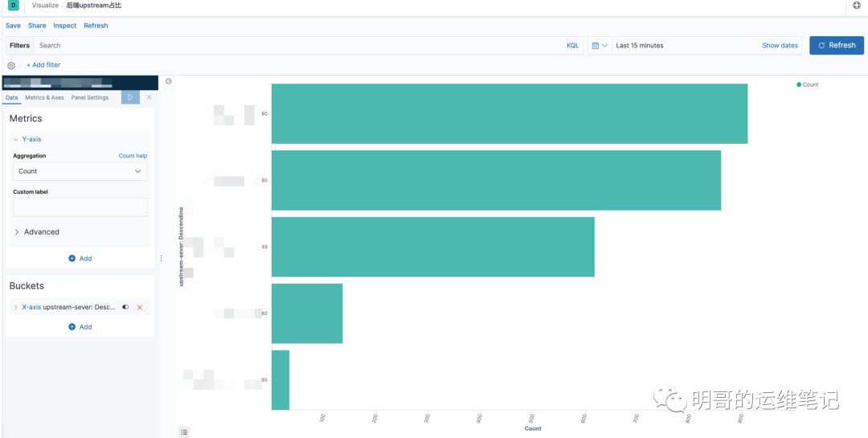Click the blue Refresh button
This screenshot has height=438, width=868.
[837, 45]
